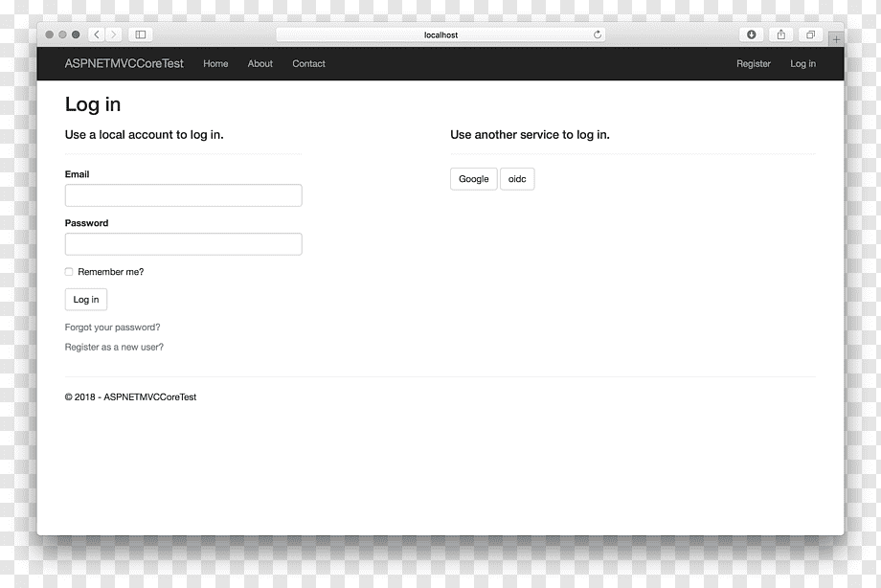Open the About nav item
881x588 pixels.
coord(260,64)
